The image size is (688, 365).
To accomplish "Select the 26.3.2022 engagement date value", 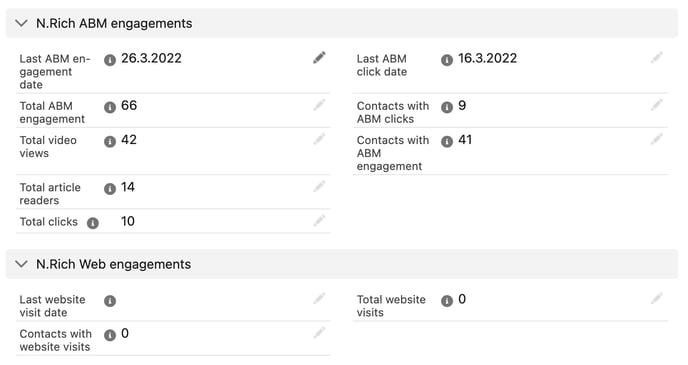I will click(151, 58).
